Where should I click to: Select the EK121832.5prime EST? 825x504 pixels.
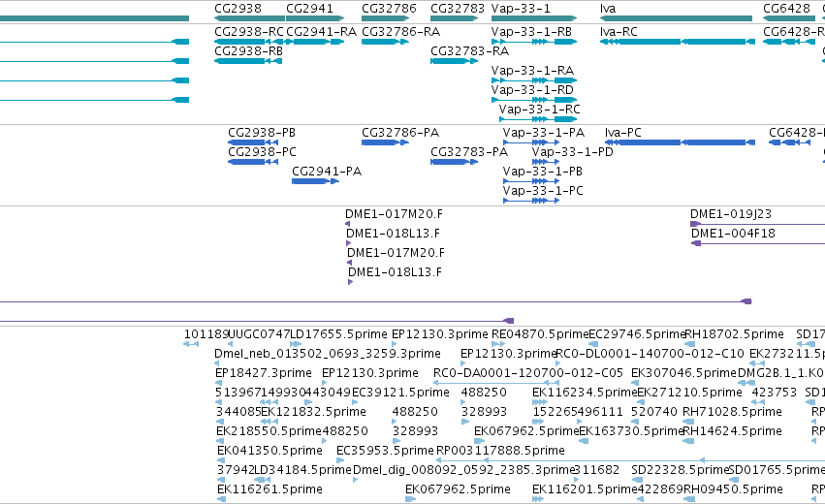270,423
